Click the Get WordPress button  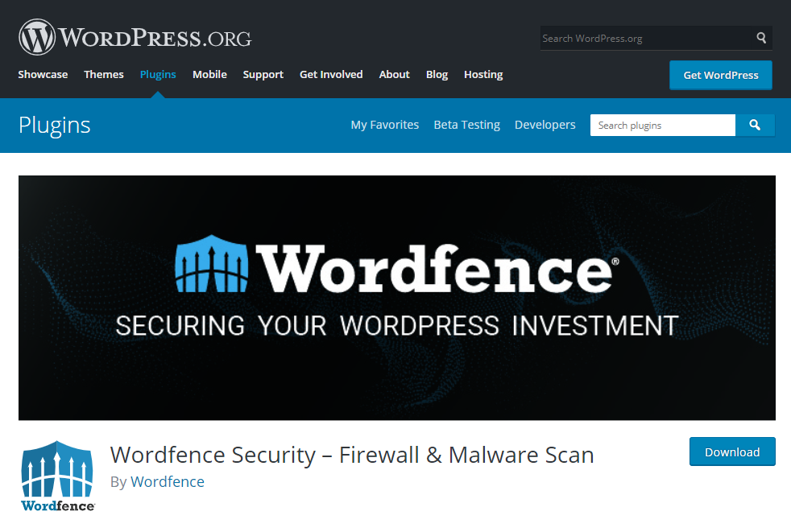coord(720,75)
